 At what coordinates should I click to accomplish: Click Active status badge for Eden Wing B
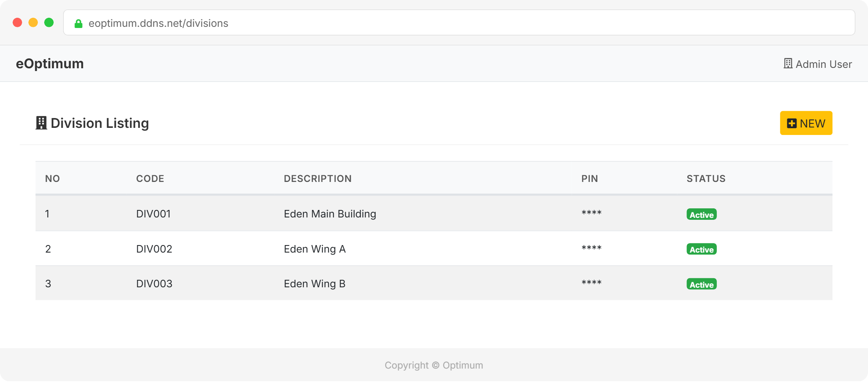tap(701, 285)
